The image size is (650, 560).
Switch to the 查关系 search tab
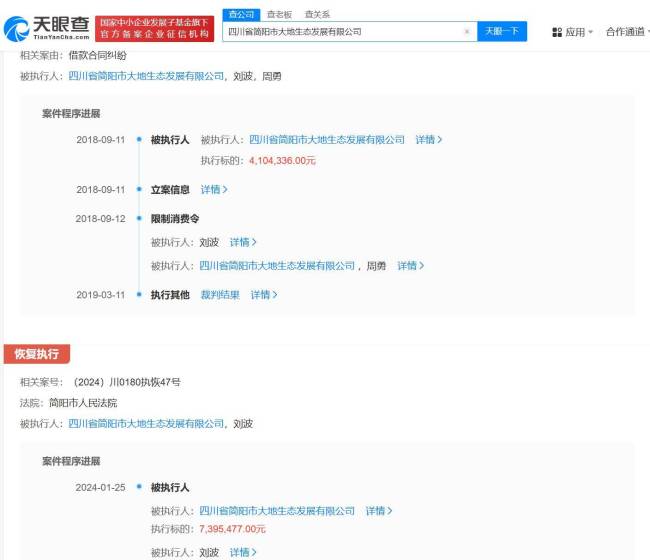317,15
